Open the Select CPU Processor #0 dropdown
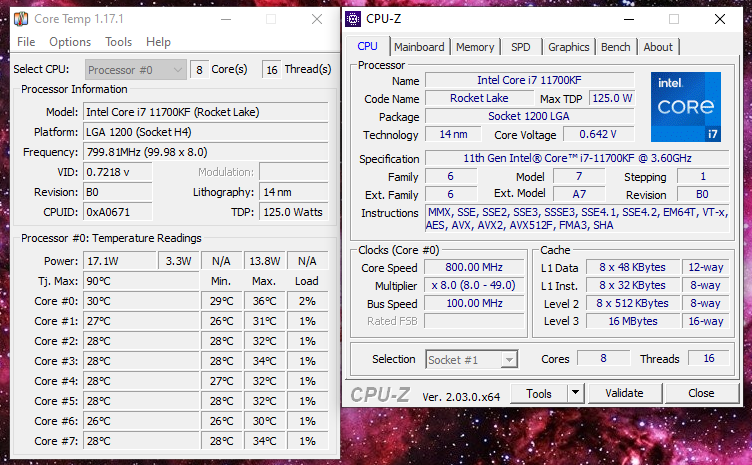This screenshot has height=465, width=752. coord(136,69)
